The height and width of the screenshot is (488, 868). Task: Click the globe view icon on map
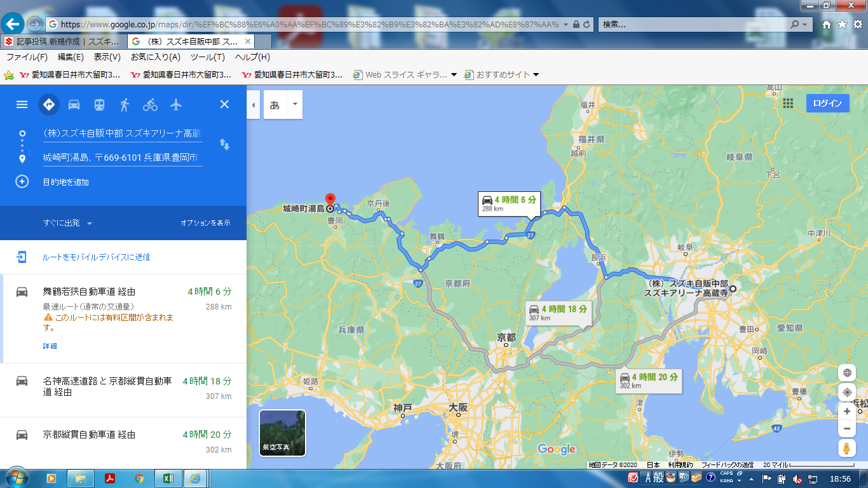846,373
